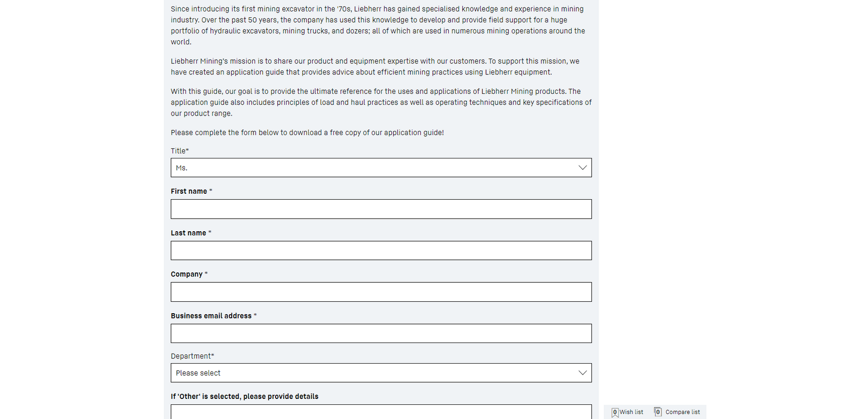868x419 pixels.
Task: Click the 'Department' field label
Action: [192, 356]
